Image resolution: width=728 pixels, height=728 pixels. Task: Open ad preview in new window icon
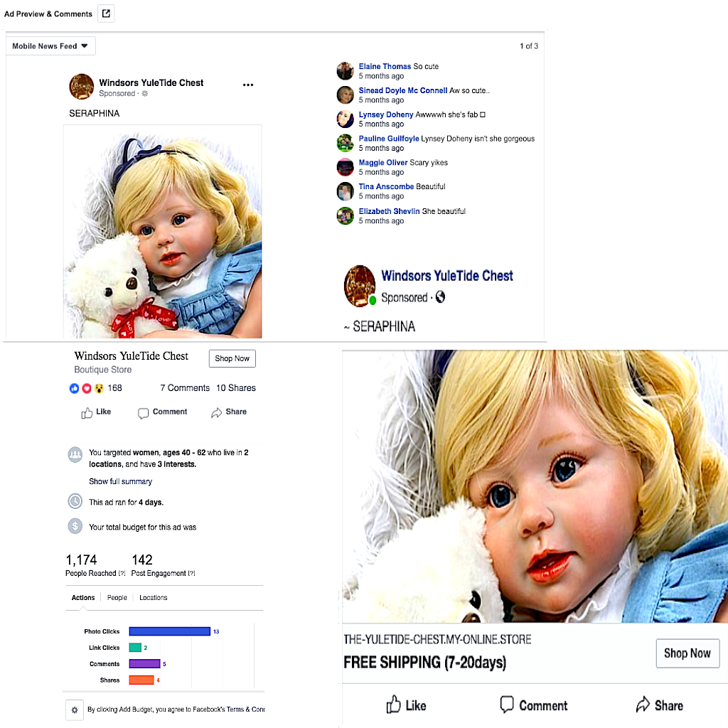point(107,14)
